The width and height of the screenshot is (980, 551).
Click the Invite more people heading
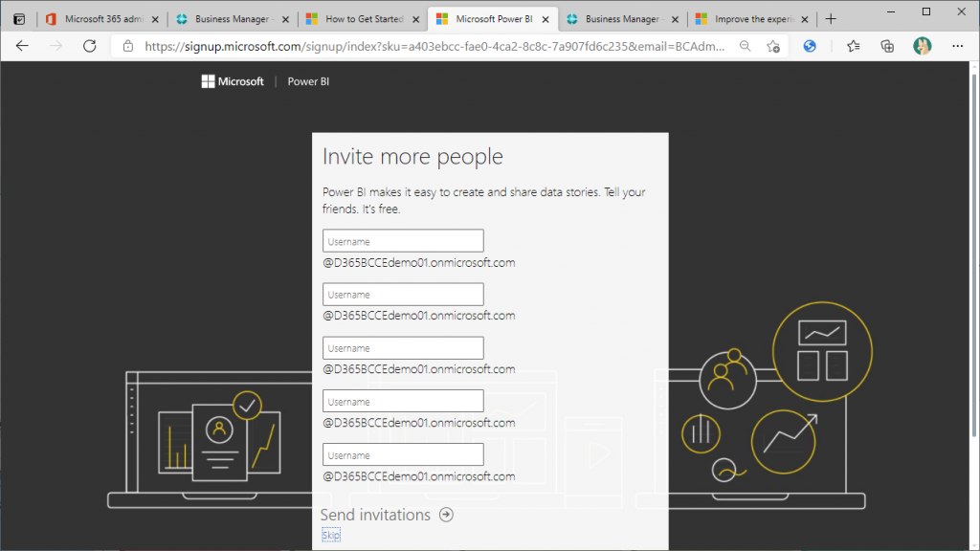pyautogui.click(x=412, y=156)
